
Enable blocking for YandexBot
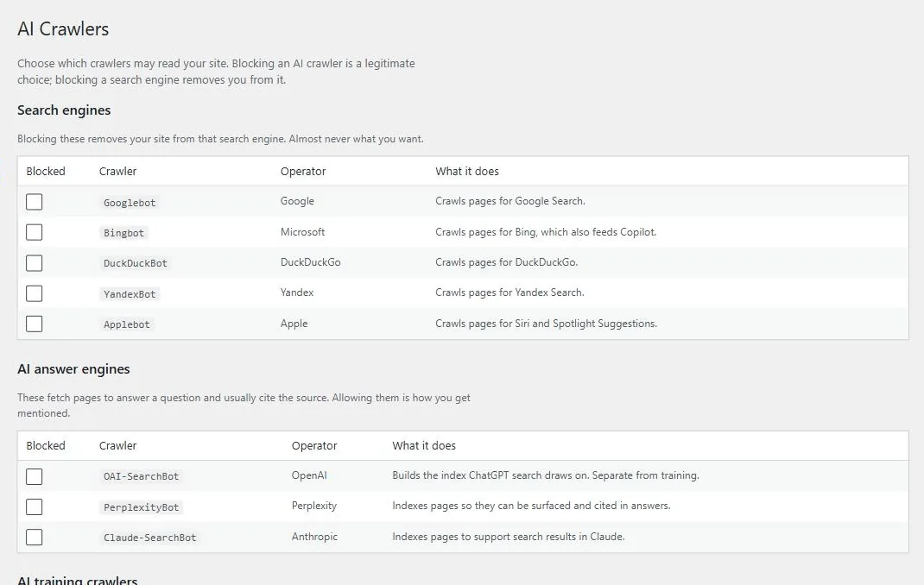click(35, 293)
